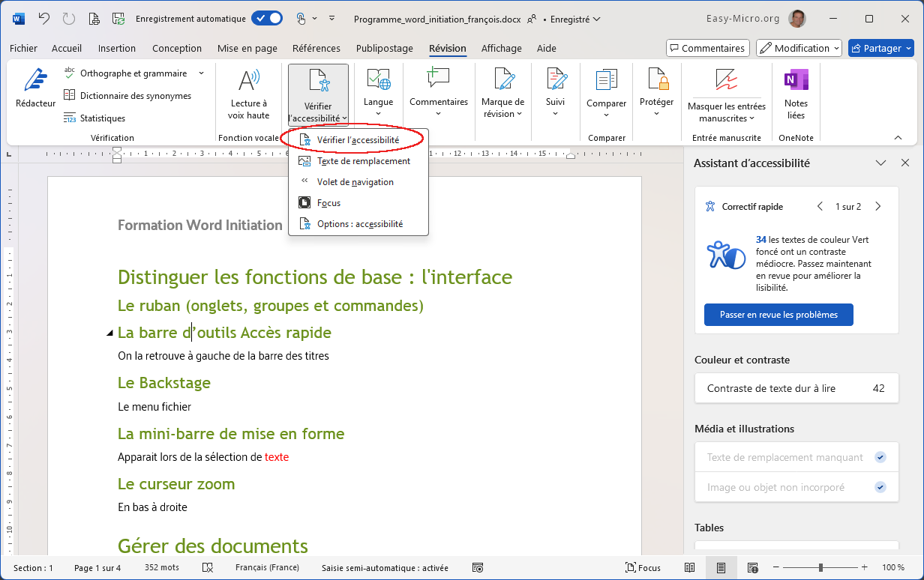Screen dimensions: 924x580
Task: Open Focus mode in status bar
Action: coord(644,568)
